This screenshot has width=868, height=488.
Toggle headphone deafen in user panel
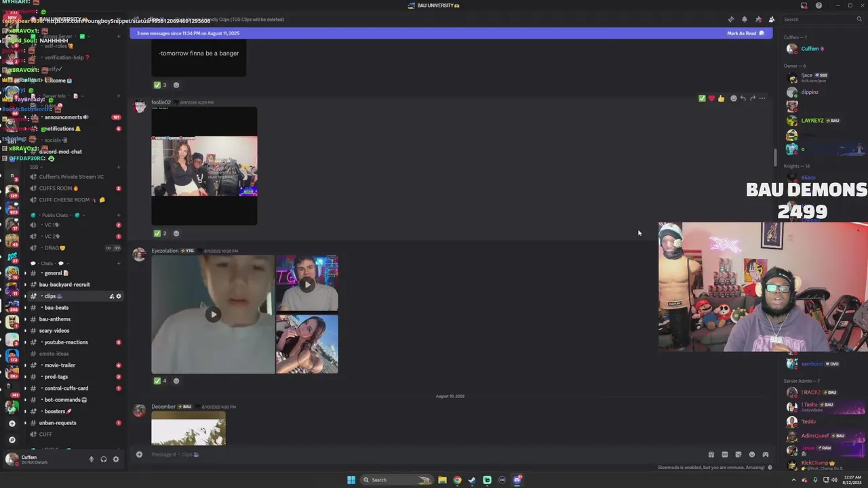(x=104, y=459)
